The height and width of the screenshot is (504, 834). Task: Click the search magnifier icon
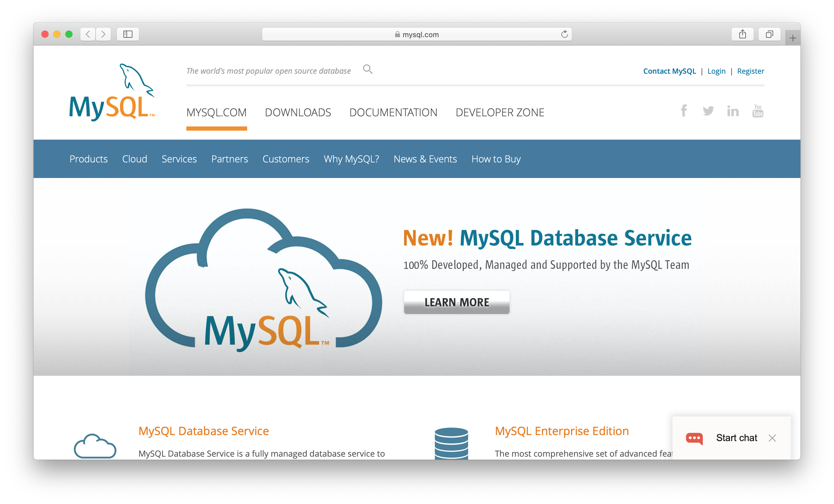(x=368, y=70)
